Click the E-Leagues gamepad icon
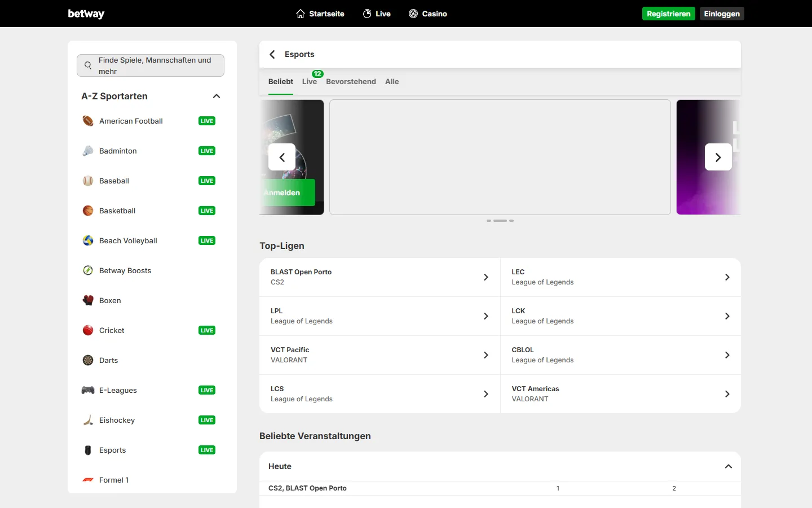 pyautogui.click(x=88, y=390)
